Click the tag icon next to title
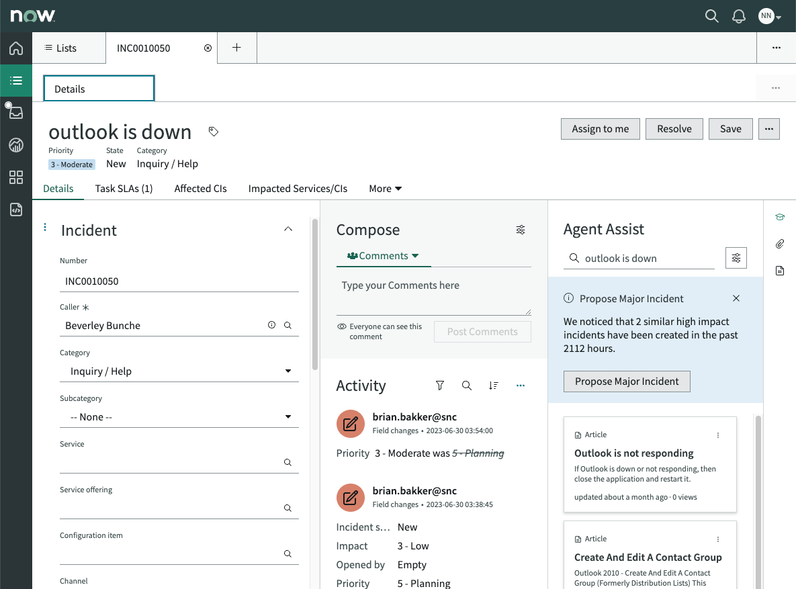 click(x=214, y=132)
